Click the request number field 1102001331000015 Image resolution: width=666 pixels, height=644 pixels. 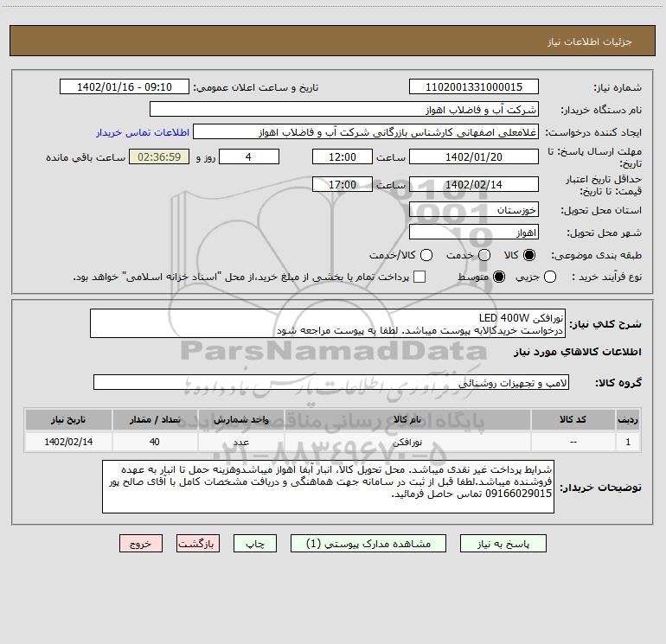pos(474,87)
